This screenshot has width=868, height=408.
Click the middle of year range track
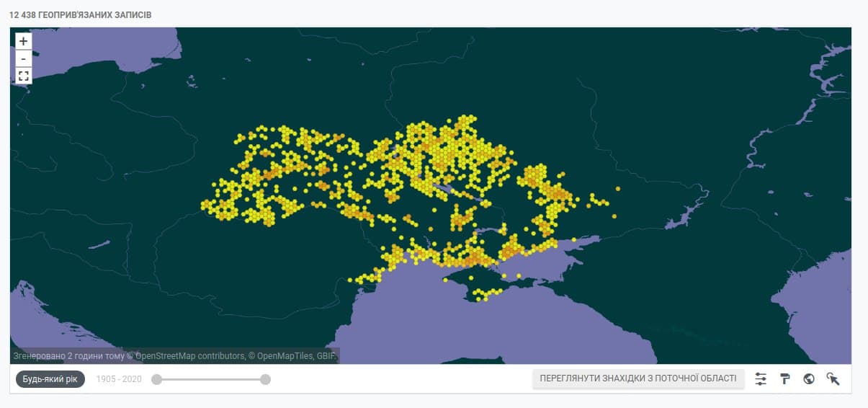(210, 379)
